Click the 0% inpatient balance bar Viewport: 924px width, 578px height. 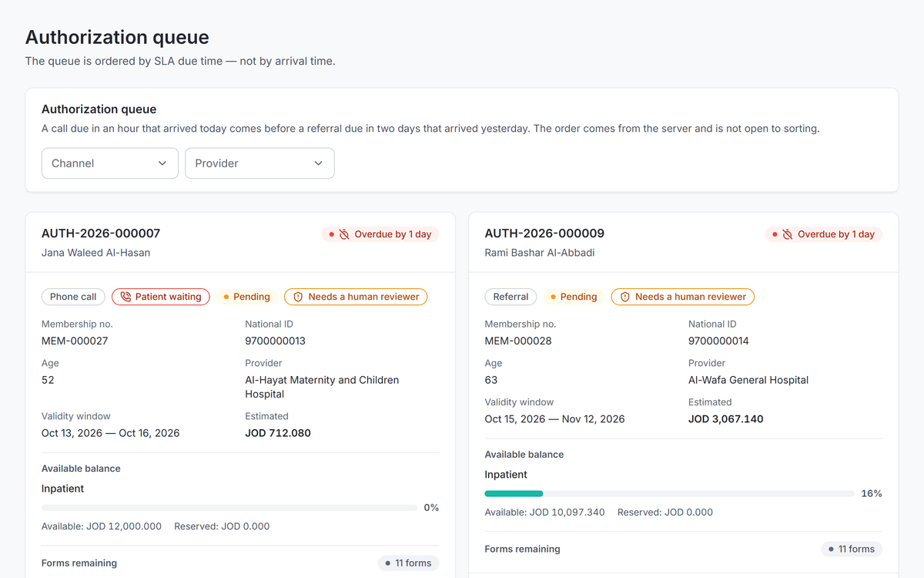[229, 508]
